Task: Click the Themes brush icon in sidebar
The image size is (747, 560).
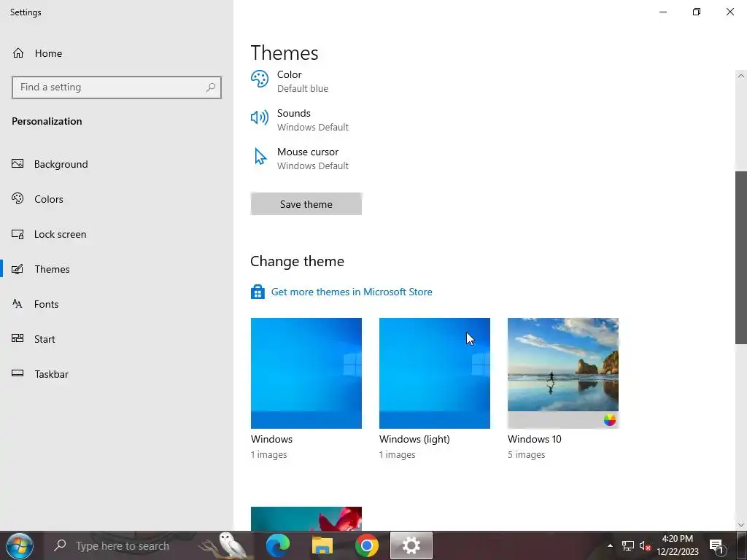Action: [x=18, y=269]
